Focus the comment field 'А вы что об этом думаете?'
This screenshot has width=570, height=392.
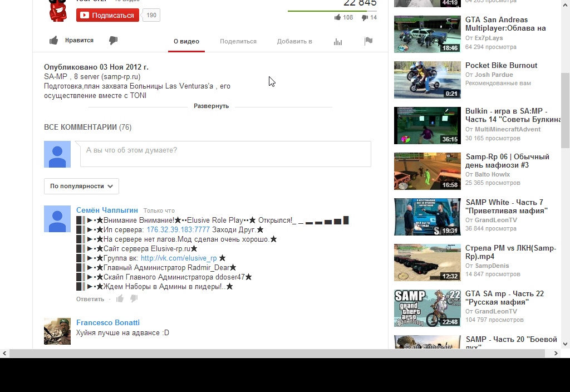[226, 154]
